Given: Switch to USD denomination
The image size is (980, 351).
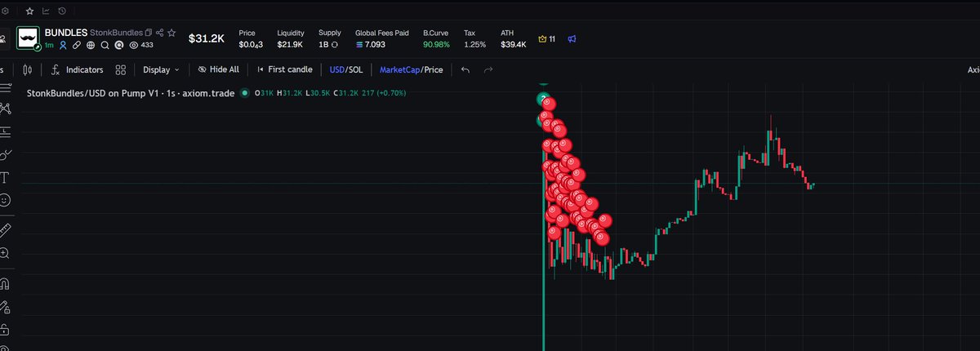Looking at the screenshot, I should click(x=337, y=69).
